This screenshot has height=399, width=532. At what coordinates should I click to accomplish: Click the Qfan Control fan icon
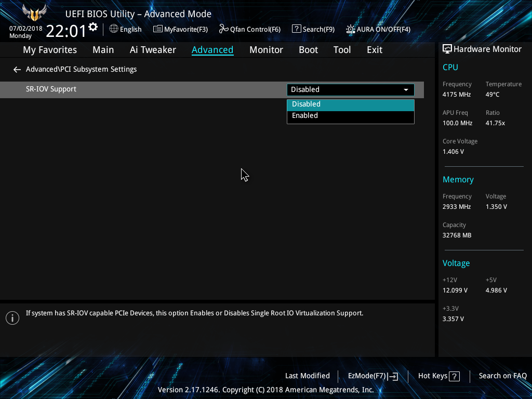(x=223, y=29)
